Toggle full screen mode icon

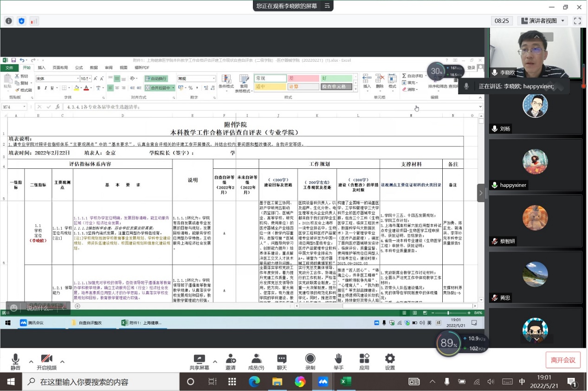577,21
